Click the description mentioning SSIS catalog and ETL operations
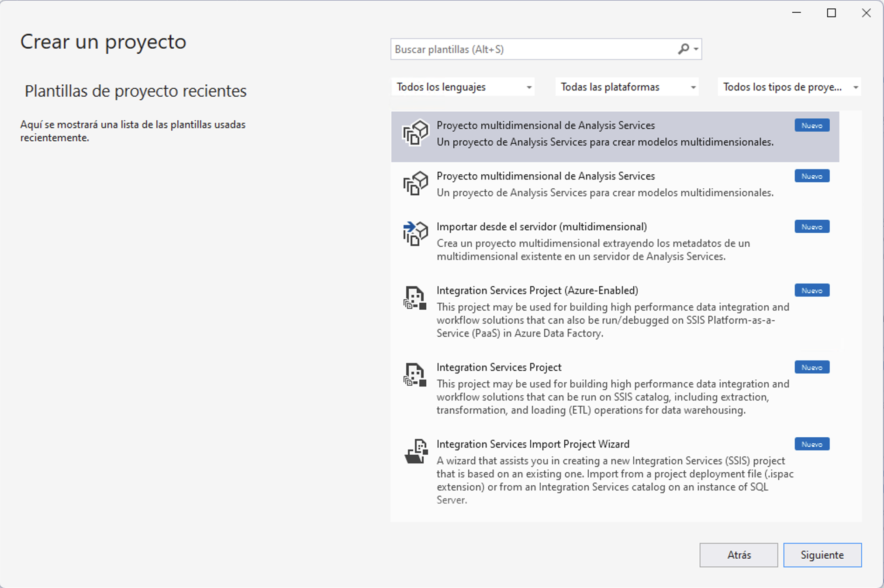The width and height of the screenshot is (884, 588). click(x=613, y=397)
